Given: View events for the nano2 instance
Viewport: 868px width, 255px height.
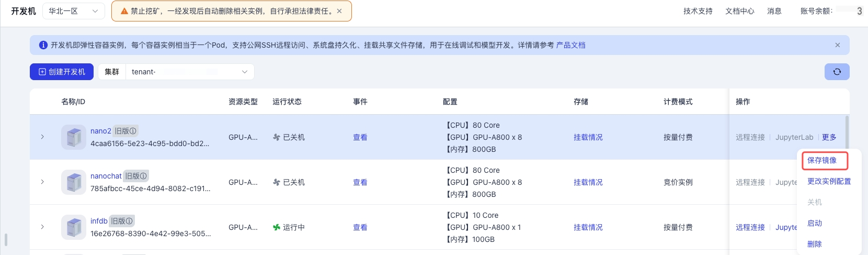Looking at the screenshot, I should [x=360, y=137].
